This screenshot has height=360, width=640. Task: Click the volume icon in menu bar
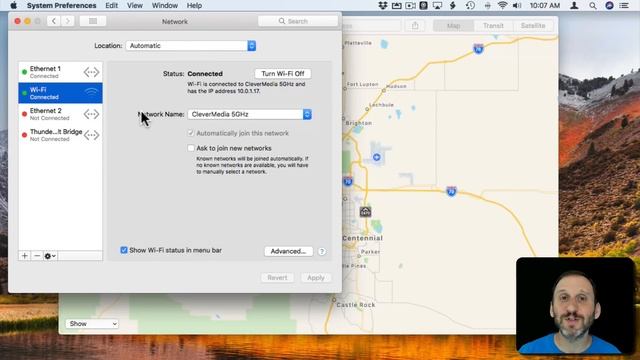[x=517, y=5]
